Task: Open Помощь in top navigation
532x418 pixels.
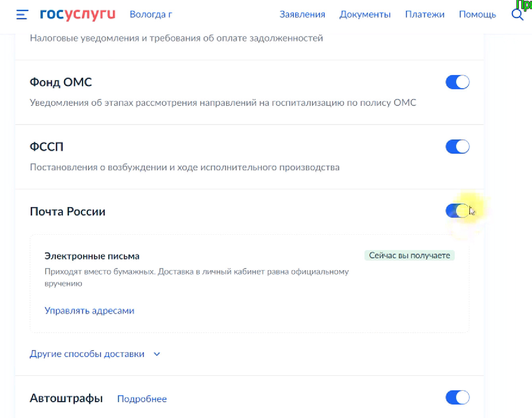Action: [x=477, y=15]
